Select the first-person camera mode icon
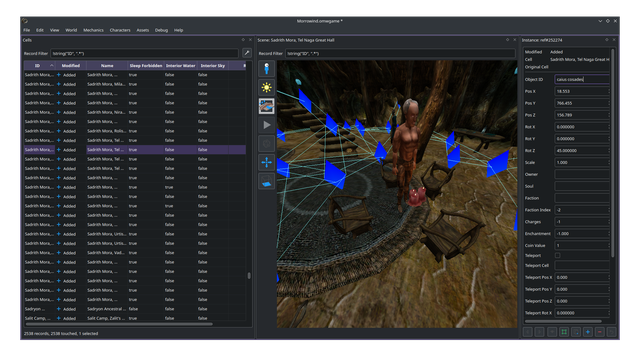Viewport: 640px width, 364px height. click(x=267, y=69)
